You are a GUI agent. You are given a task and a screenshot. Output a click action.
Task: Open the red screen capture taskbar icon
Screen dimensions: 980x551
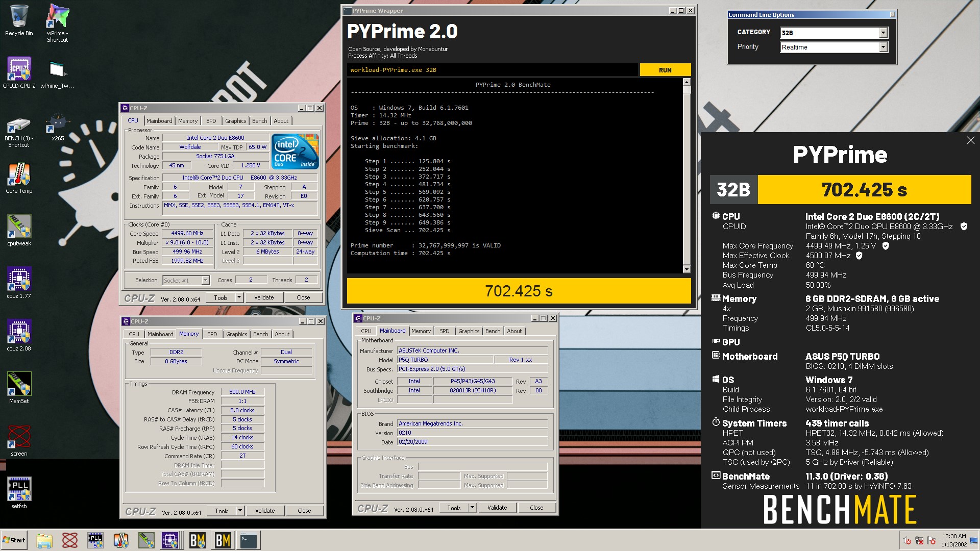70,540
